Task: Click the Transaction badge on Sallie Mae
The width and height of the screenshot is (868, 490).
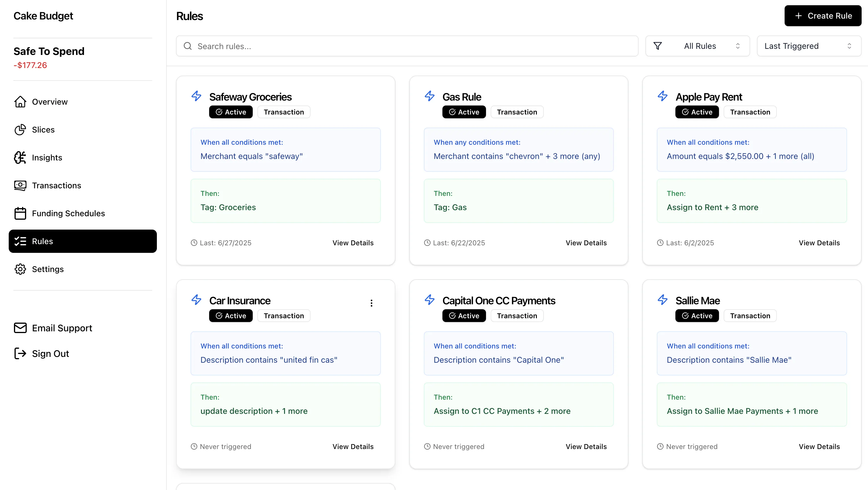Action: 750,315
